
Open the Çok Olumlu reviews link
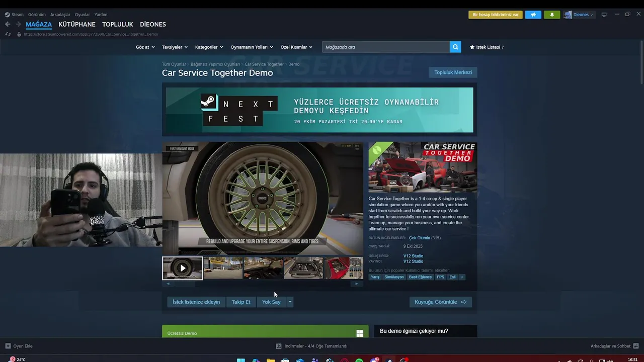tap(420, 238)
